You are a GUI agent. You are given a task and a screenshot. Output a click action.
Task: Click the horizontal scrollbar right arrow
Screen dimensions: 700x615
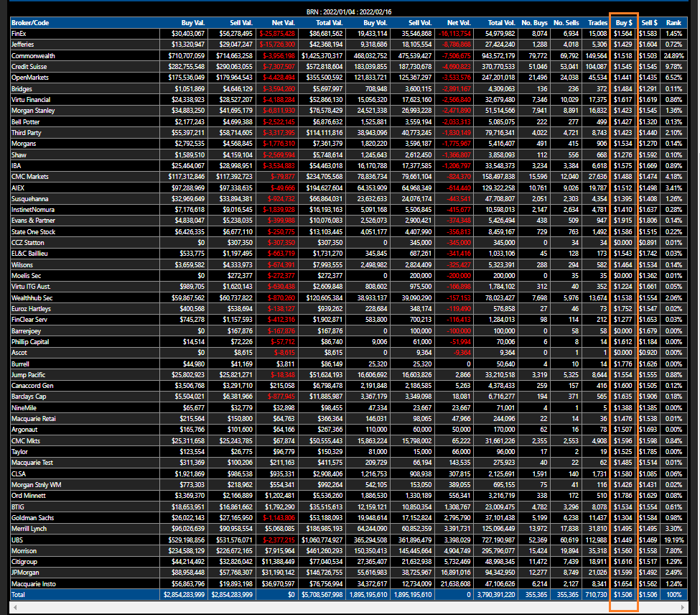pos(682,608)
